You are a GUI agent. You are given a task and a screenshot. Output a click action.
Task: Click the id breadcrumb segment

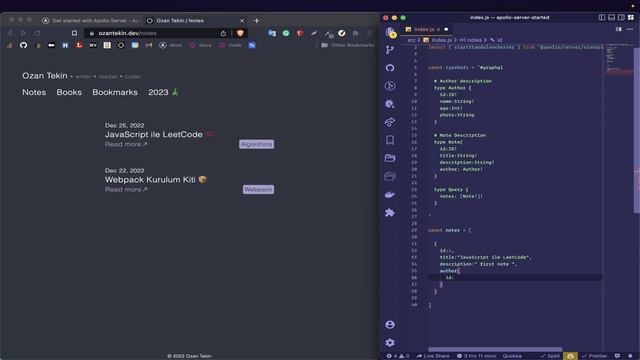(496, 40)
